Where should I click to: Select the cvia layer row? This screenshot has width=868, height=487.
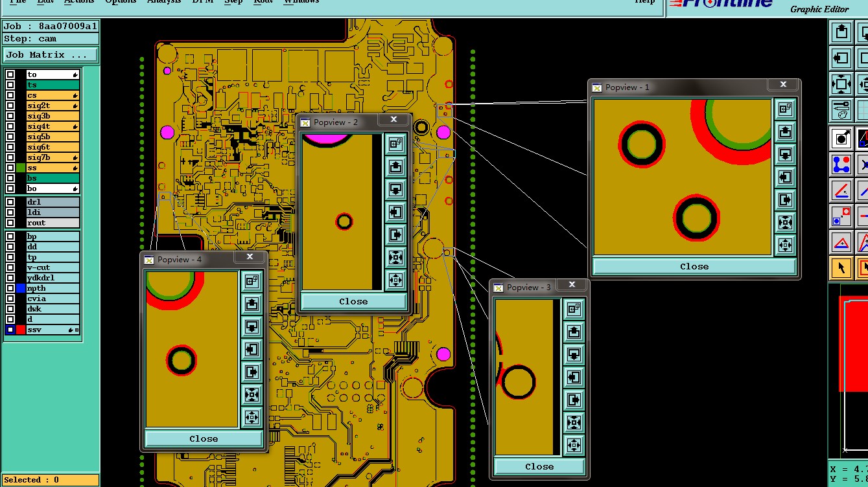point(53,299)
